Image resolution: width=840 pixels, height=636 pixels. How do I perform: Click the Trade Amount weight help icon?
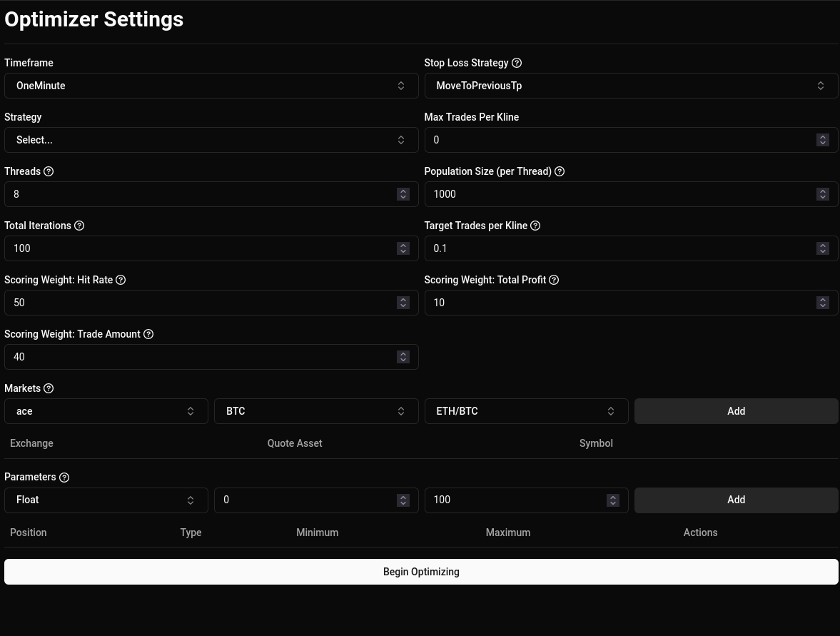(x=148, y=334)
